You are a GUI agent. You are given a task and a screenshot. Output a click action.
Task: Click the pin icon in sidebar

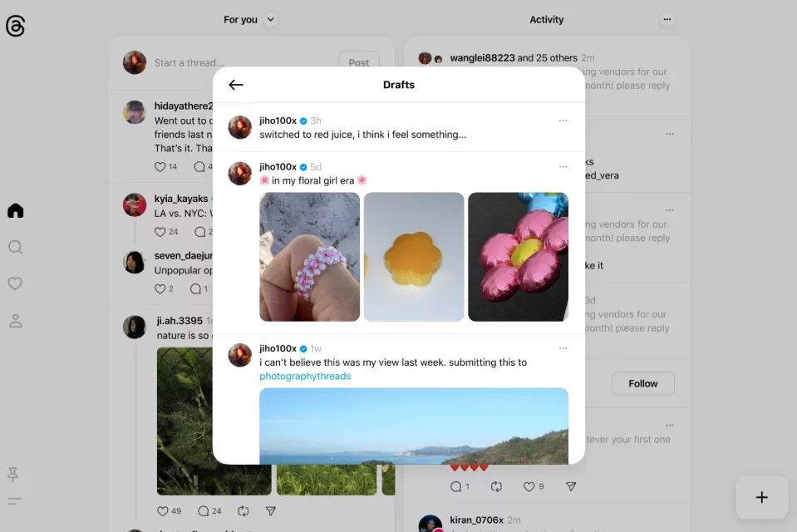(x=13, y=474)
